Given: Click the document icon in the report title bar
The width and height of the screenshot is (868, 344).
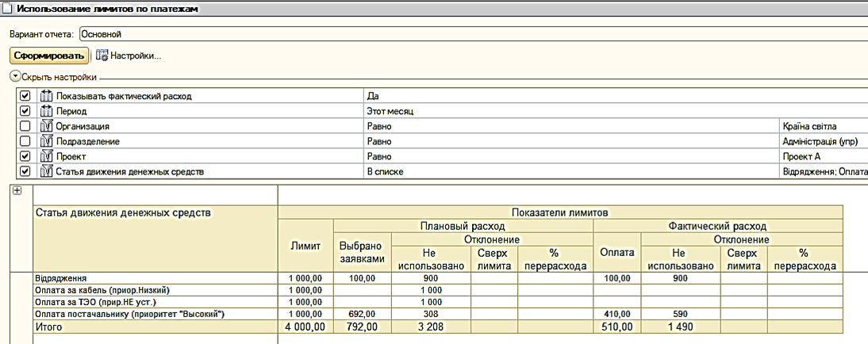Looking at the screenshot, I should (x=7, y=10).
